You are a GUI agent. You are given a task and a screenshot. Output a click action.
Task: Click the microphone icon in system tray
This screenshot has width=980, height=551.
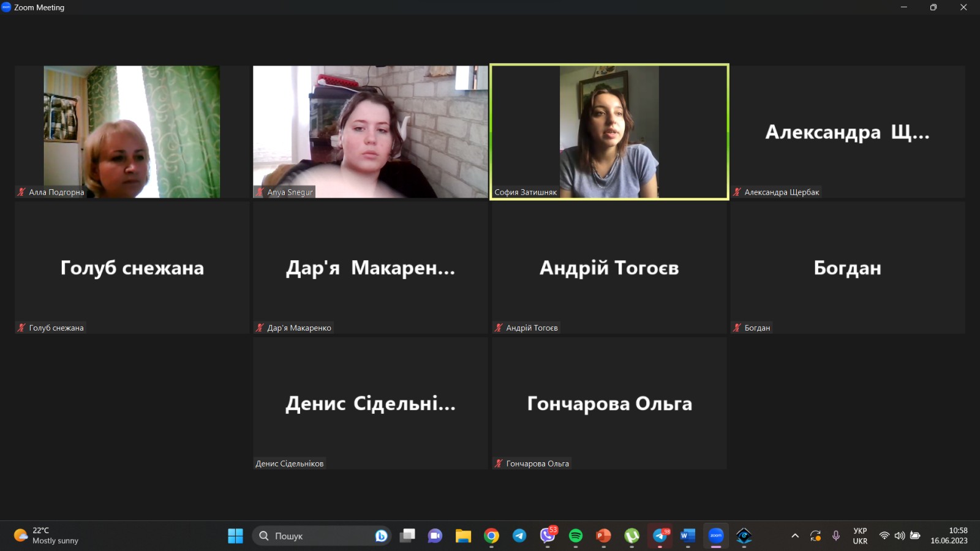[836, 536]
